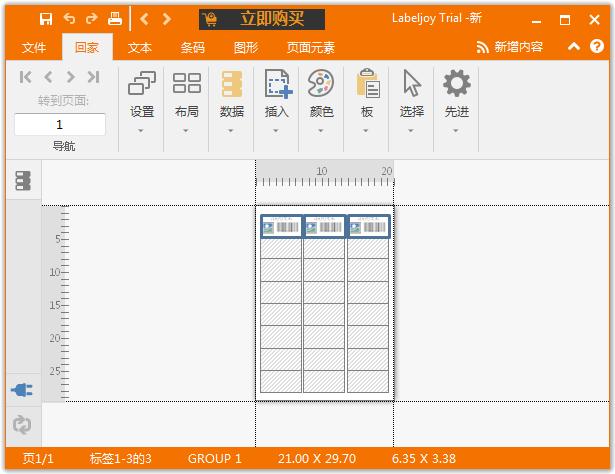The height and width of the screenshot is (474, 615).
Task: Switch to the 条码 barcode tab
Action: 192,47
